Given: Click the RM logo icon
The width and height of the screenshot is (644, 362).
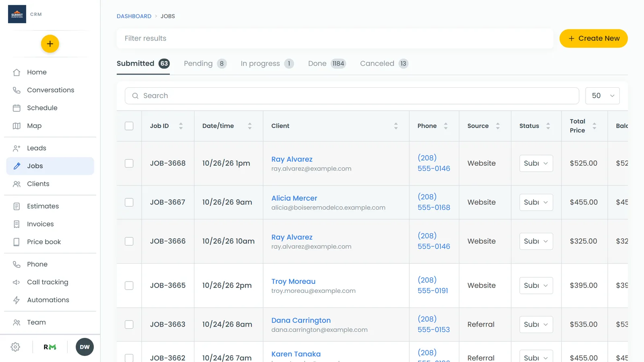Looking at the screenshot, I should coord(50,347).
